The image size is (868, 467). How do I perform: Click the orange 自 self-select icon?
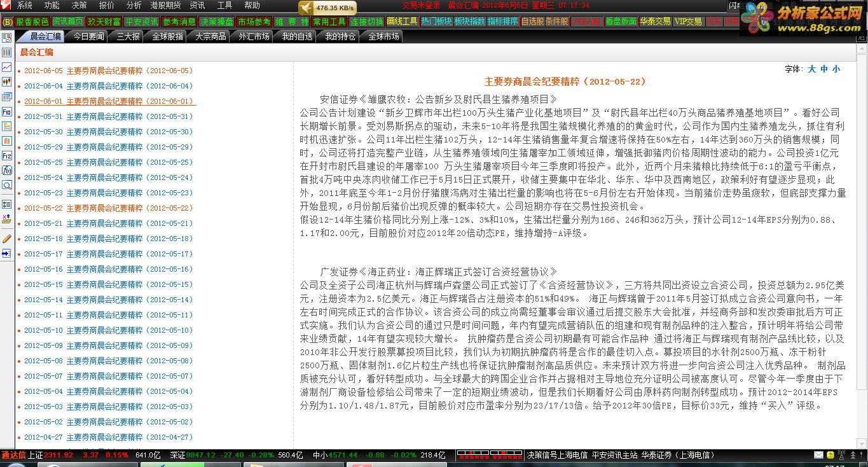(x=6, y=141)
